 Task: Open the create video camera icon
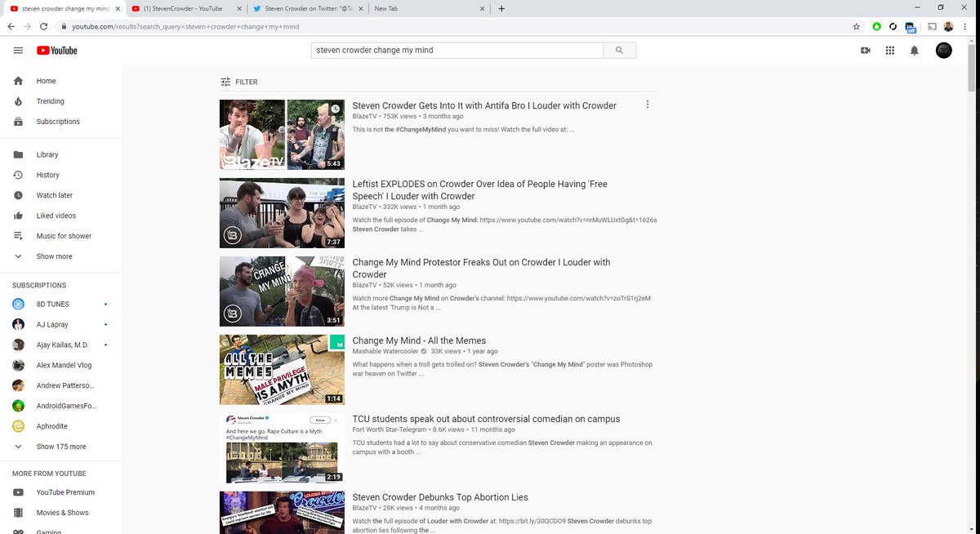click(866, 51)
